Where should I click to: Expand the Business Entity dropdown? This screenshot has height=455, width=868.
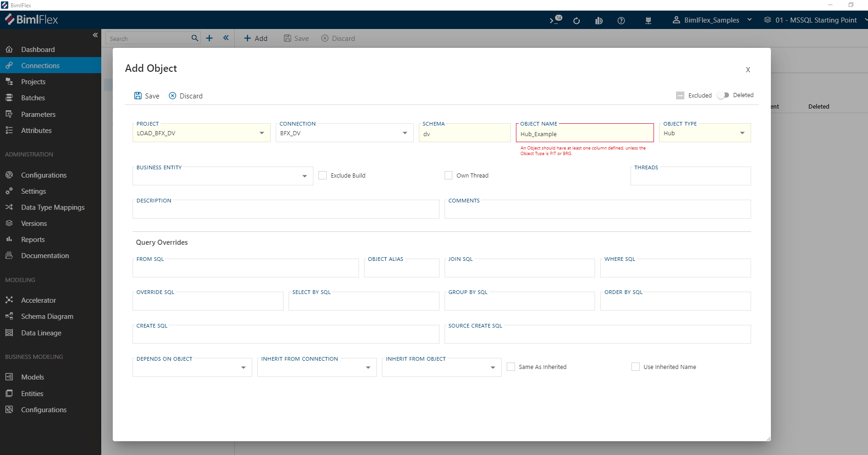pos(304,176)
